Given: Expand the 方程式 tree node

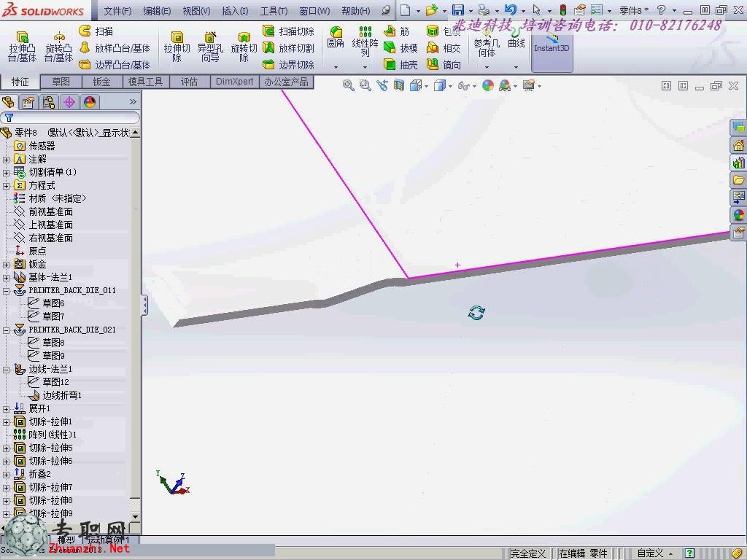Looking at the screenshot, I should click(x=6, y=186).
